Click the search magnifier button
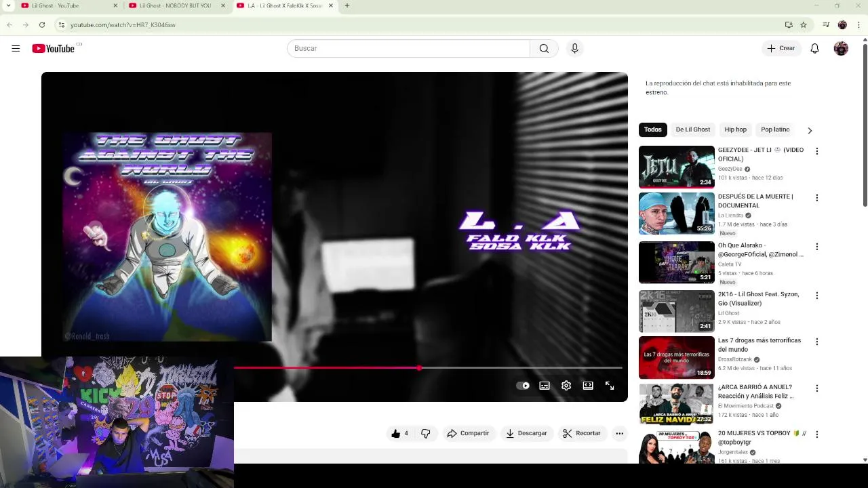This screenshot has width=868, height=488. tap(544, 48)
